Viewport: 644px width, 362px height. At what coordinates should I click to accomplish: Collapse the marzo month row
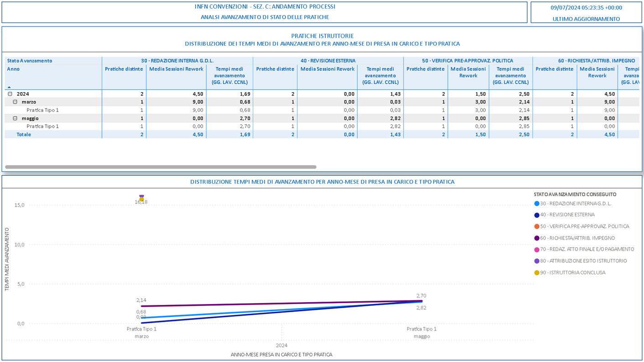coord(15,102)
